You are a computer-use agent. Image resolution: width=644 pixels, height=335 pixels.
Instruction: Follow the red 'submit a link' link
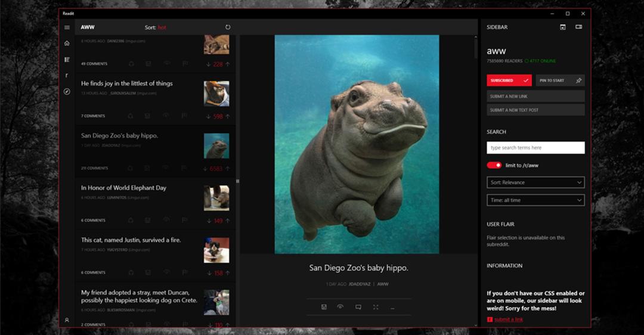tap(509, 320)
